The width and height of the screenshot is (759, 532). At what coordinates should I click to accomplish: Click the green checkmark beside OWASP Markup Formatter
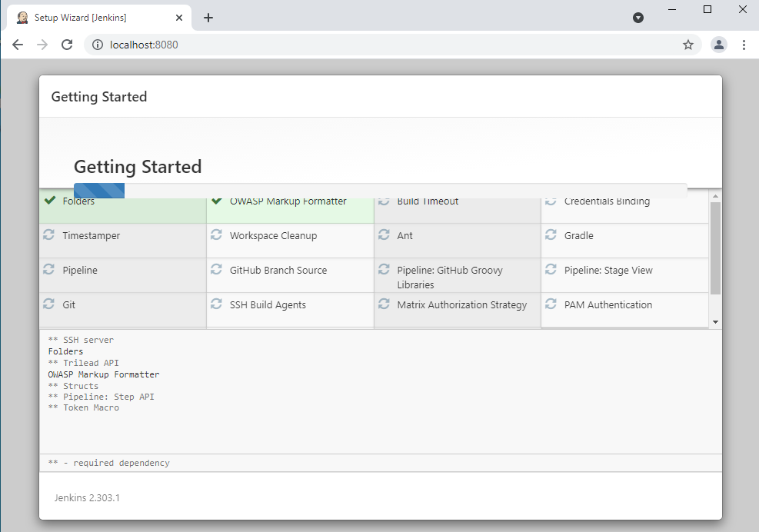tap(217, 201)
